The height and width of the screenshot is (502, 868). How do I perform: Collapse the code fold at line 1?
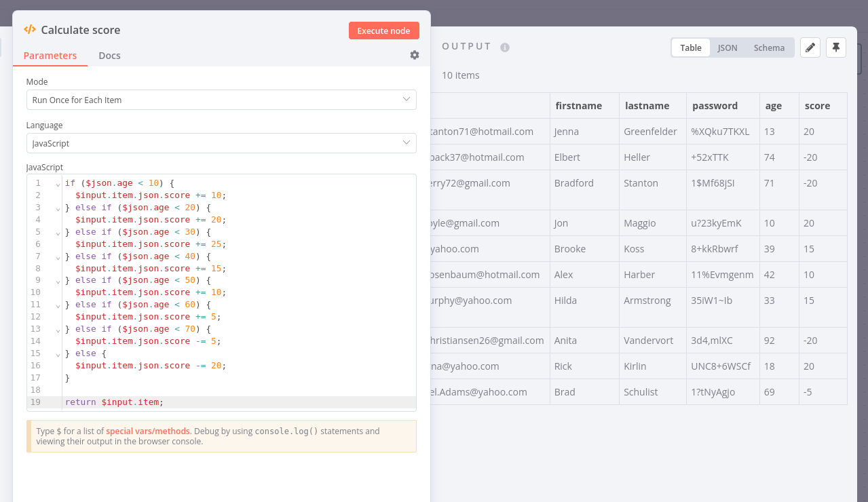(58, 184)
